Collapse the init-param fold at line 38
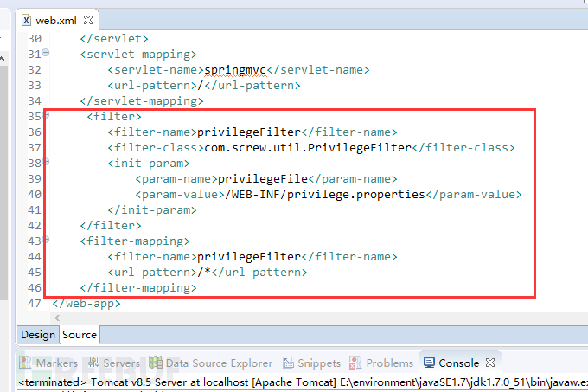 point(47,162)
